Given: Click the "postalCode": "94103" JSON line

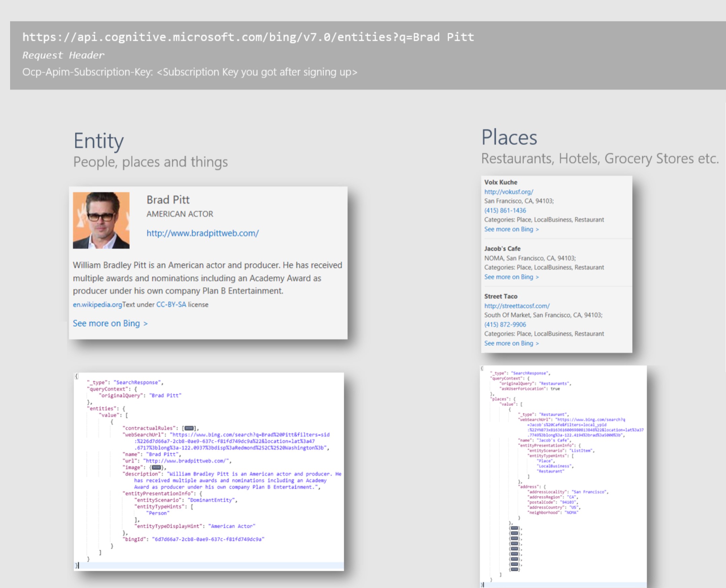Looking at the screenshot, I should [553, 502].
